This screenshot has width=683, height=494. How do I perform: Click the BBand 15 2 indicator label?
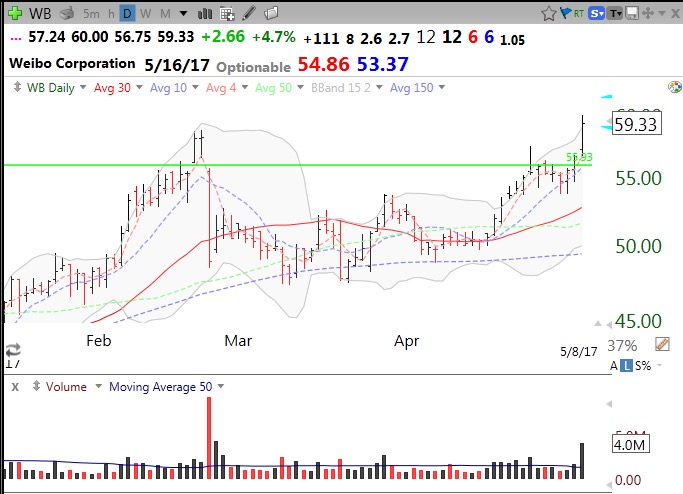tap(341, 88)
